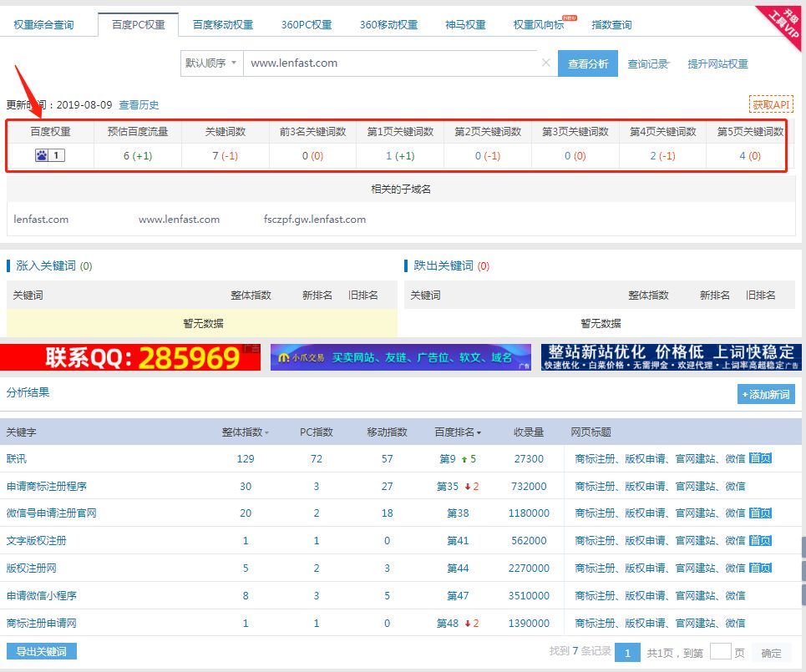Click 查看历史 link beside update date
This screenshot has height=672, width=806.
(x=139, y=105)
